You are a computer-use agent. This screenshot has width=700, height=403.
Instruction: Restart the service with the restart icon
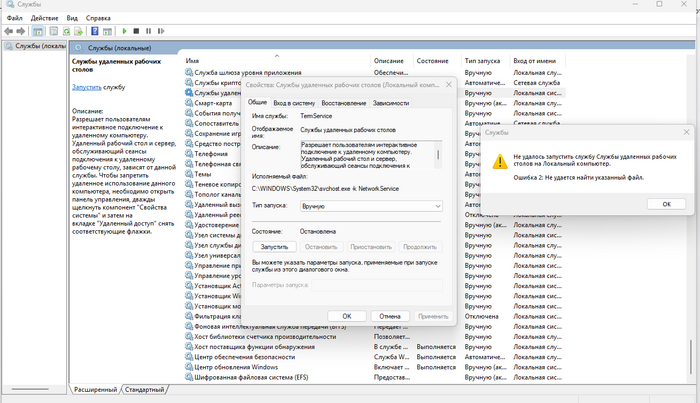click(161, 31)
